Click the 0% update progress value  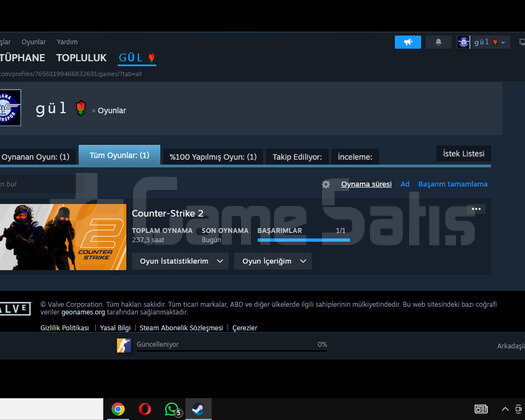(x=322, y=344)
